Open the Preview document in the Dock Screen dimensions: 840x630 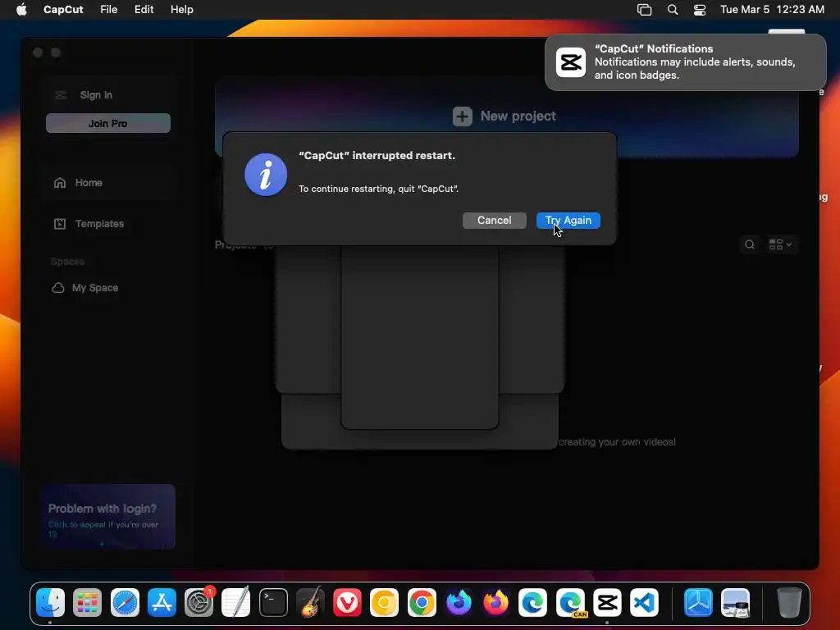click(x=736, y=603)
